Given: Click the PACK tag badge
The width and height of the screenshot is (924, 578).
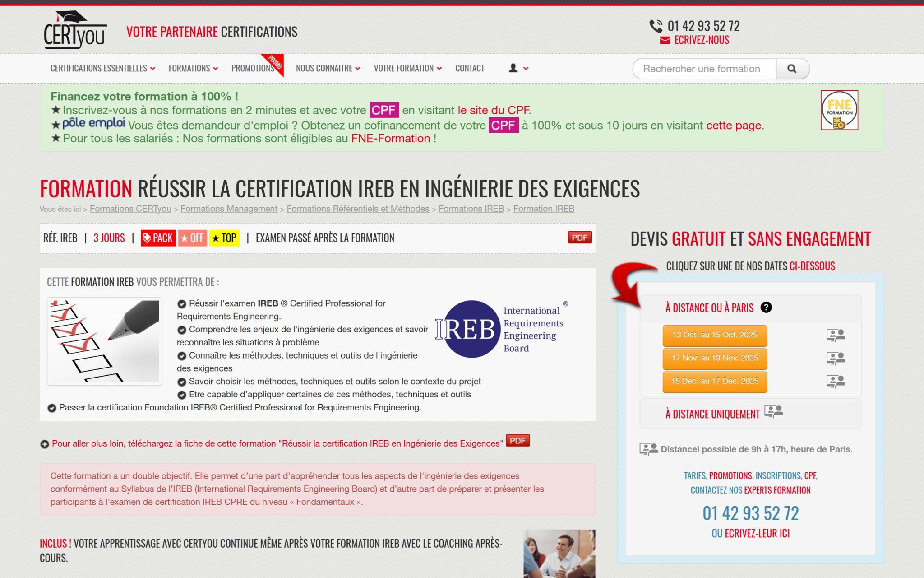Looking at the screenshot, I should [x=158, y=238].
